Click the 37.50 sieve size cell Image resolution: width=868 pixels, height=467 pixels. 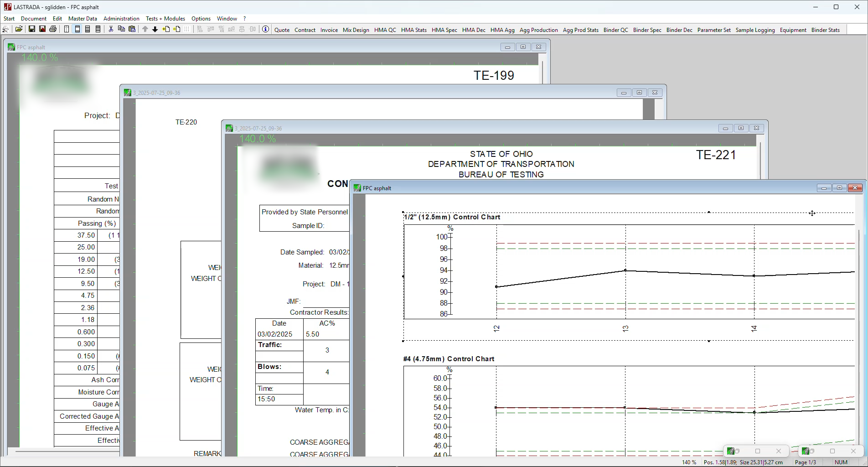pos(76,235)
